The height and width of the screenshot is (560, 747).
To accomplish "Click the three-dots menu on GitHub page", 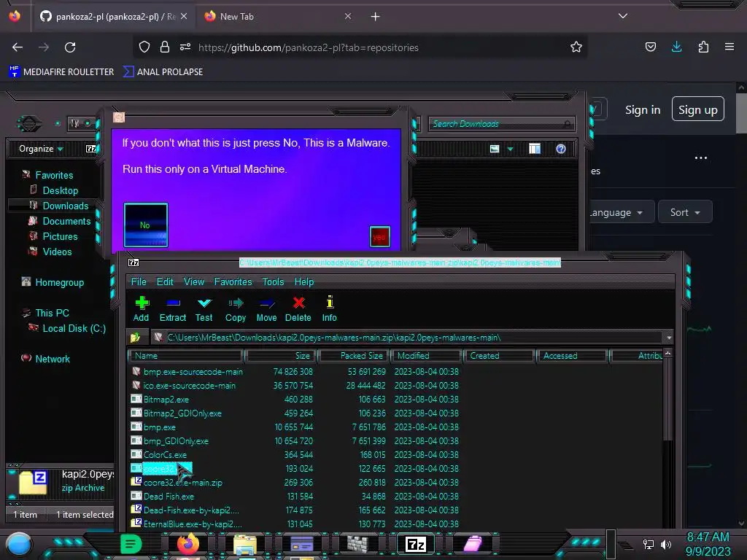I will (x=701, y=157).
